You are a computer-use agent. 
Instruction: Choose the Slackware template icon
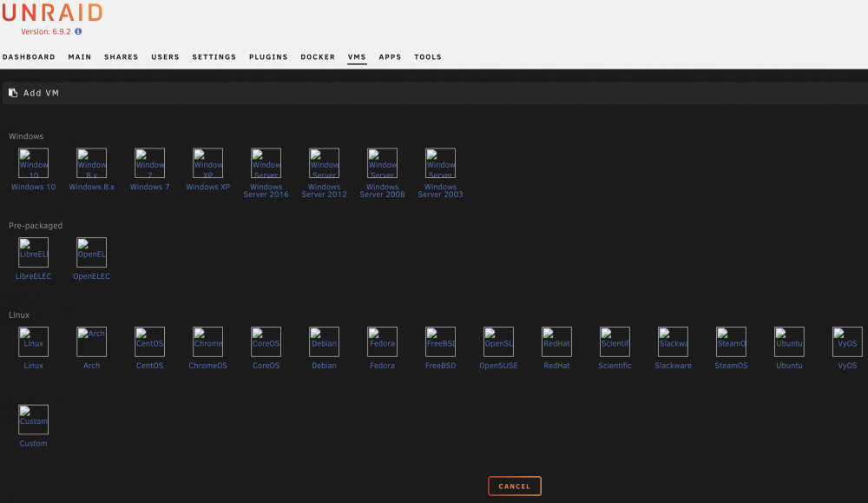(673, 341)
